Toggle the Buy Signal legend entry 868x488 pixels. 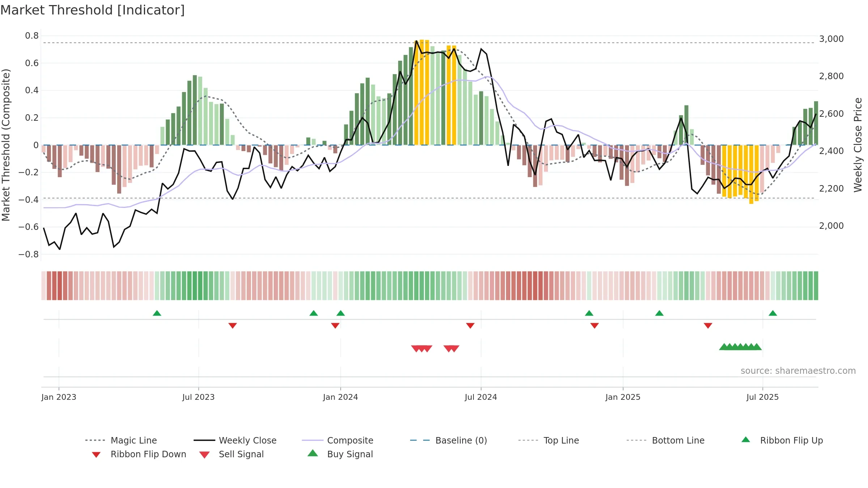(340, 454)
